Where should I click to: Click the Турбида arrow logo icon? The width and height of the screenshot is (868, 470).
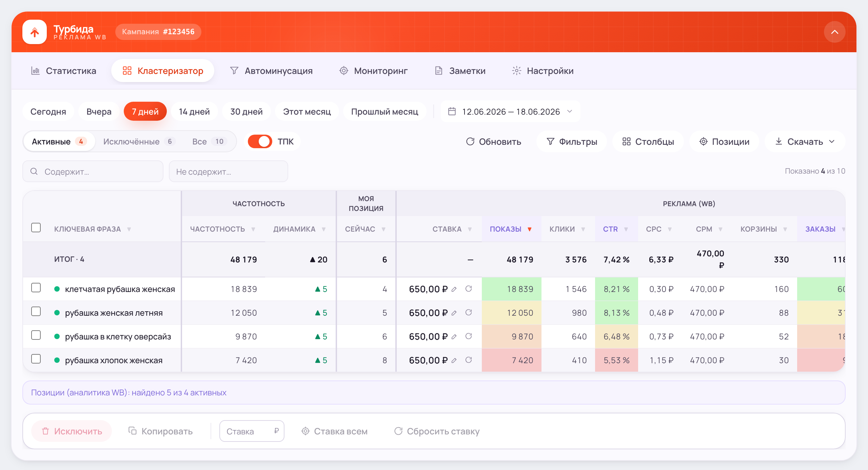click(35, 32)
